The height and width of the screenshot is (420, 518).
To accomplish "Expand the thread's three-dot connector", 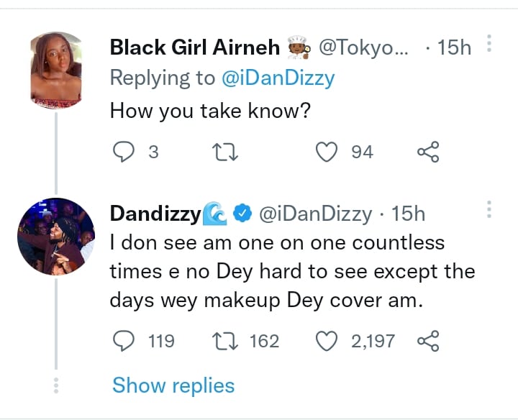I will click(56, 385).
